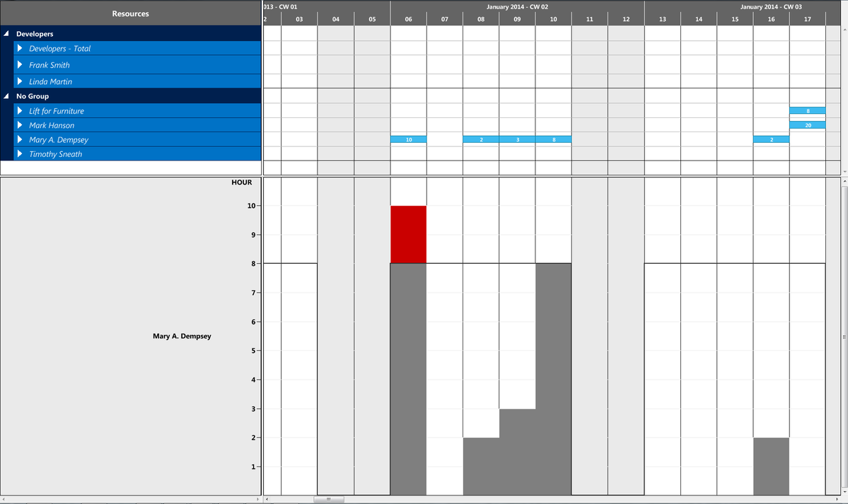Expand the Linda Martin resource row
Screen dimensions: 848x504
point(20,81)
